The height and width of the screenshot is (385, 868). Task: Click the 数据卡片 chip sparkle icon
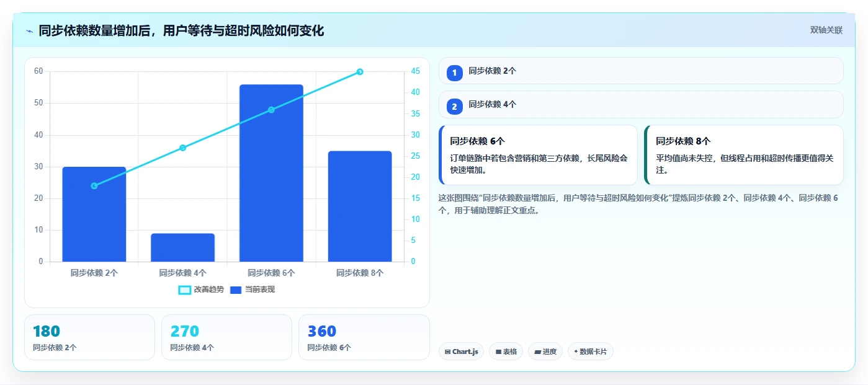pos(576,352)
